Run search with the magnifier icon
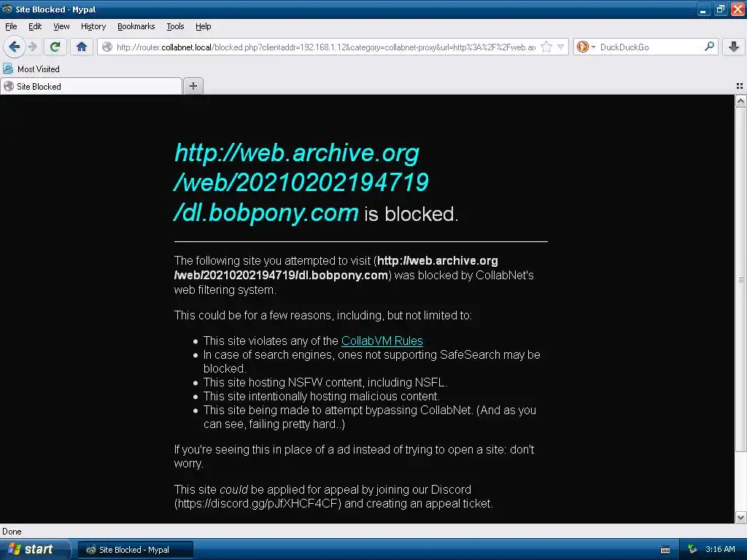The height and width of the screenshot is (560, 747). tap(709, 47)
